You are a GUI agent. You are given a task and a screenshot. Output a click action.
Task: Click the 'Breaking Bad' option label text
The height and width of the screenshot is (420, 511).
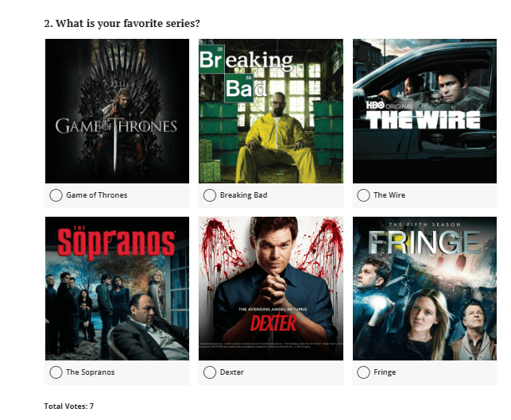point(243,195)
